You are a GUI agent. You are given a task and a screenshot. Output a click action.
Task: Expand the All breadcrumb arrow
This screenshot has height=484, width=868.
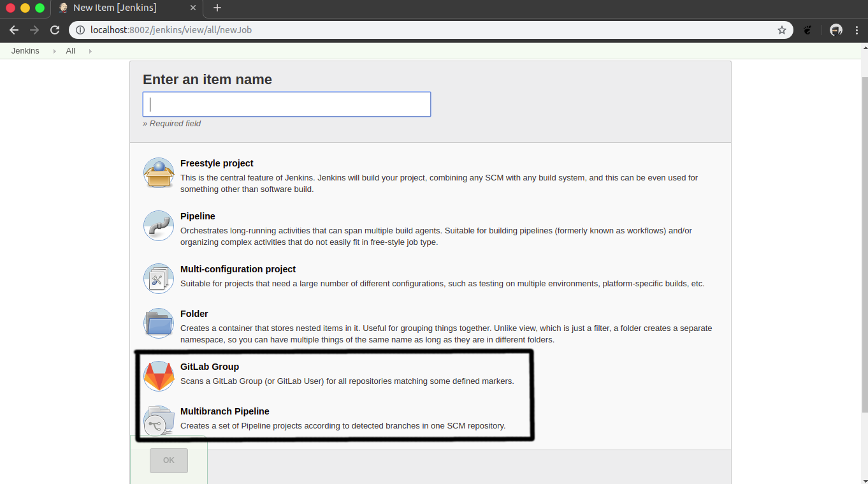[x=90, y=51]
